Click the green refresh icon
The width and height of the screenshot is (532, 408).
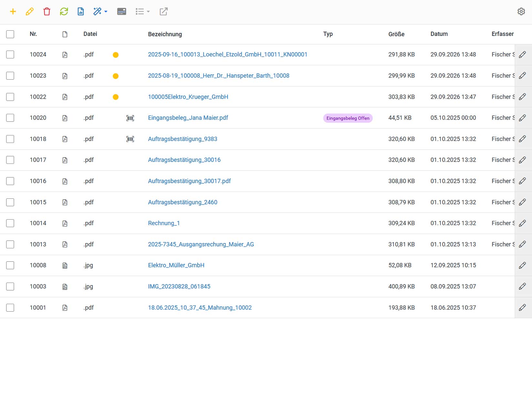pyautogui.click(x=64, y=12)
